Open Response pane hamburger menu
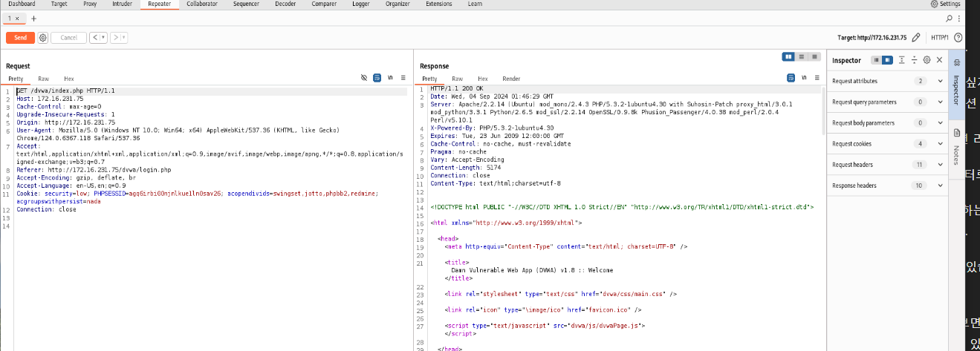Viewport: 980px width, 351px height. pyautogui.click(x=817, y=77)
